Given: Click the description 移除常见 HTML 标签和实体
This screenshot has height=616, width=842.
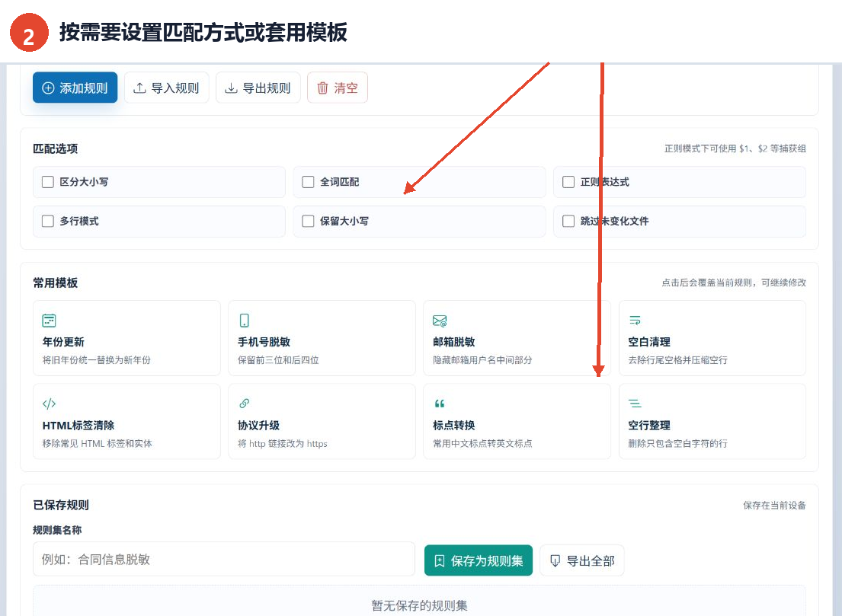Looking at the screenshot, I should pyautogui.click(x=98, y=444).
